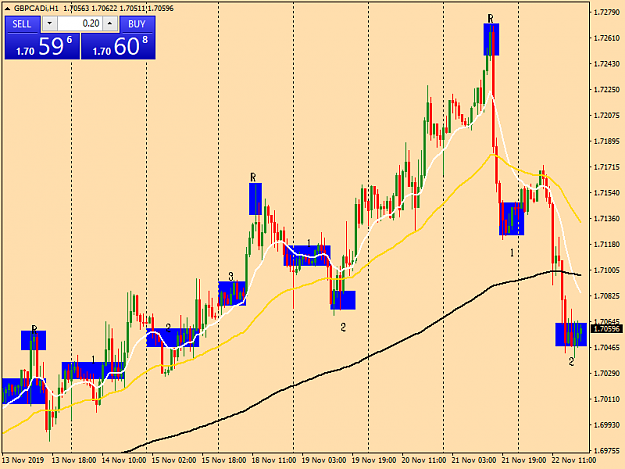Click price scale value 1.69755
The width and height of the screenshot is (625, 469).
607,451
